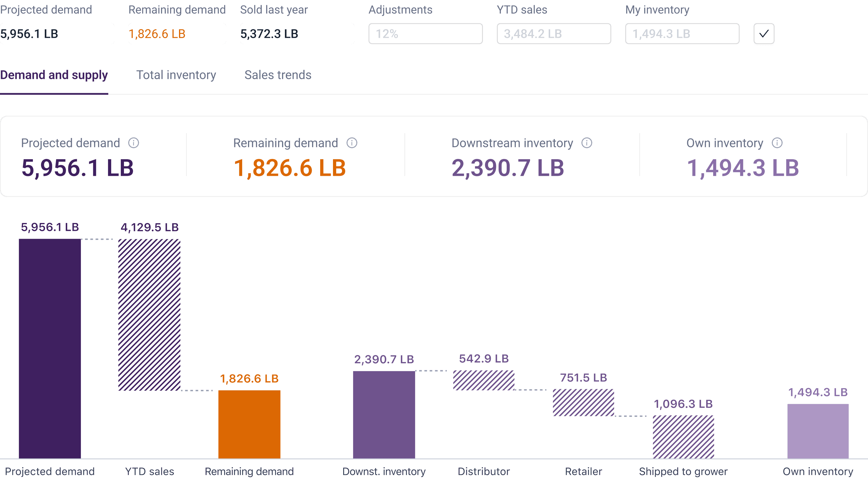Click the Downst. inventory purple bar
The height and width of the screenshot is (494, 868).
point(384,414)
